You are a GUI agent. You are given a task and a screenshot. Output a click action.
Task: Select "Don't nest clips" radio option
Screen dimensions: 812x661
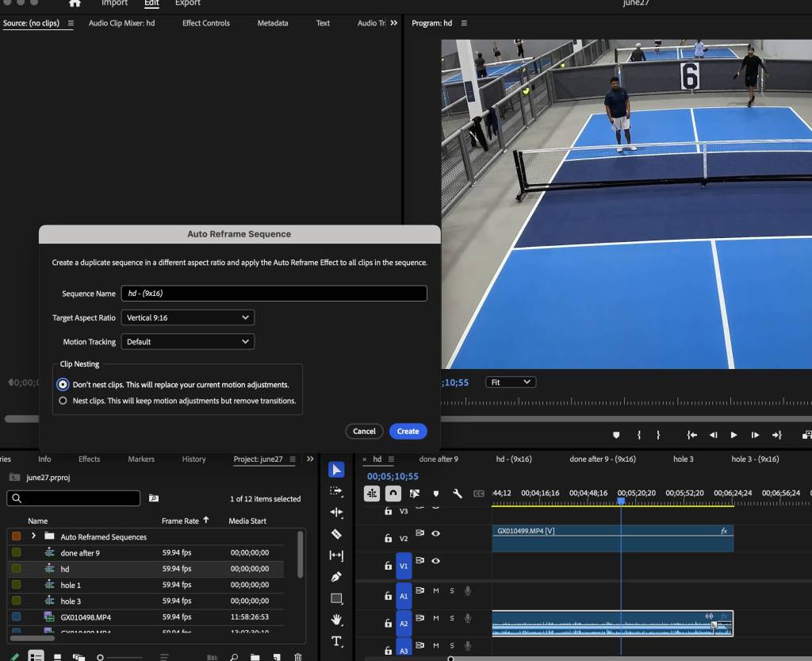63,384
